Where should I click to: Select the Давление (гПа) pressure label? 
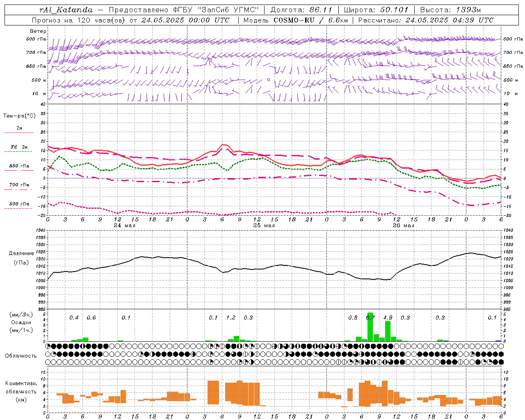click(21, 258)
